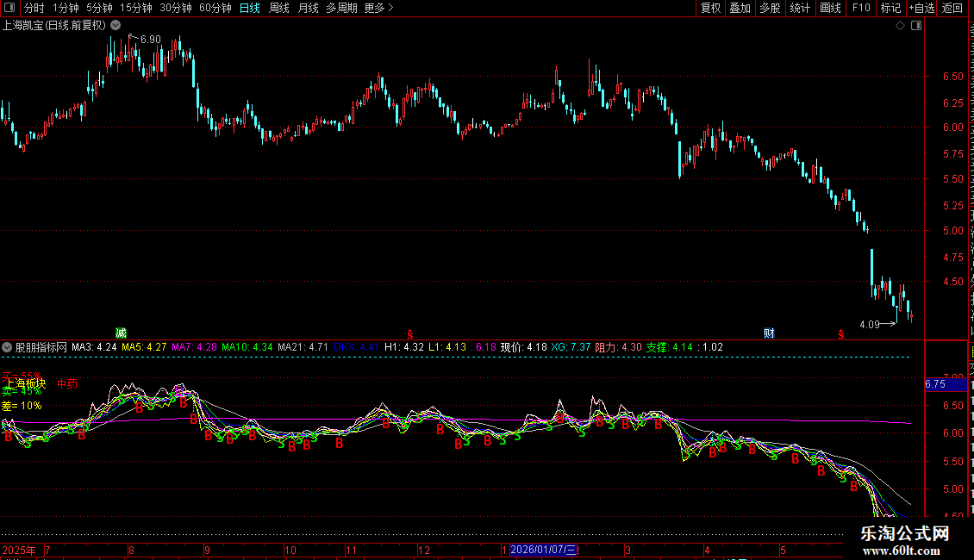Switch to 日线 daily chart
This screenshot has width=974, height=560.
point(250,8)
